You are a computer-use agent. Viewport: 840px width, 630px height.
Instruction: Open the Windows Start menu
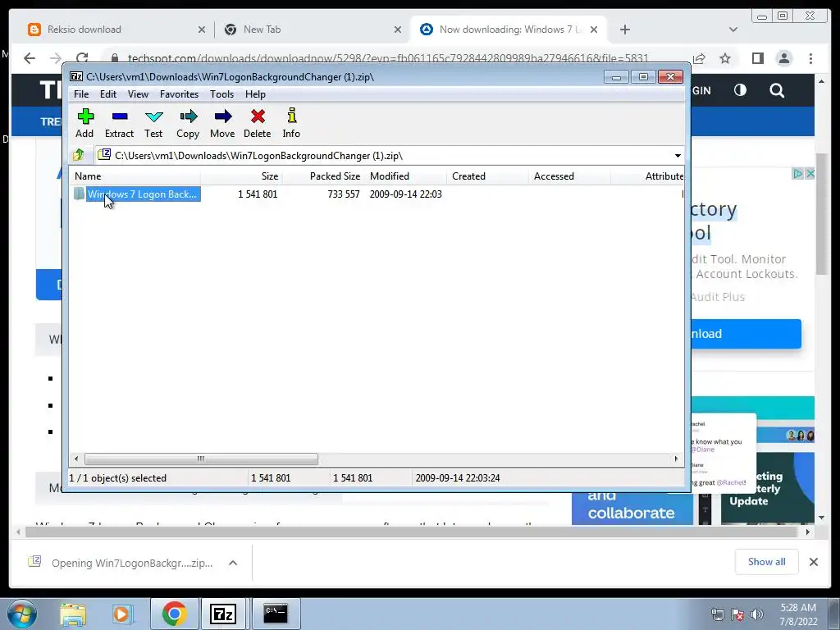pos(22,614)
